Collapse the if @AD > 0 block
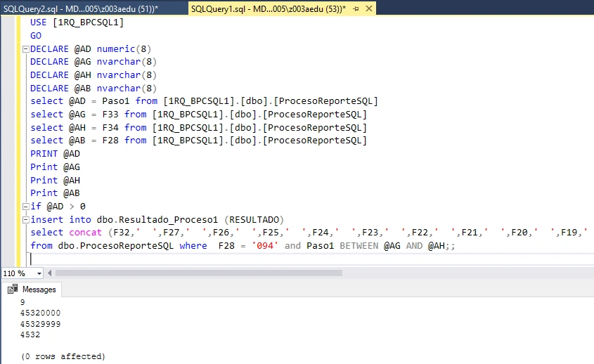The height and width of the screenshot is (364, 594). 26,207
